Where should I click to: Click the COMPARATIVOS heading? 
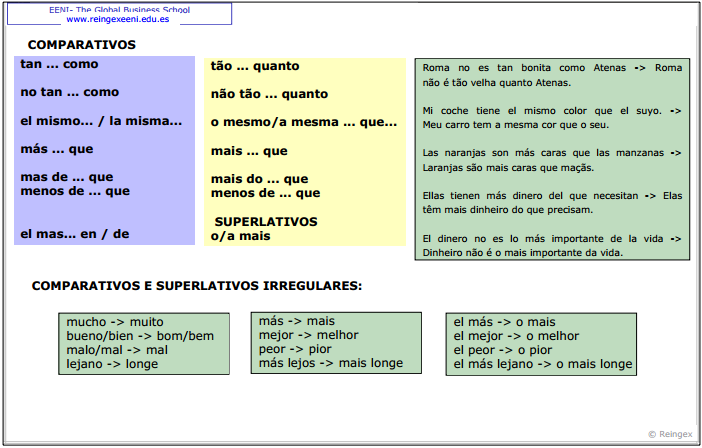(82, 45)
